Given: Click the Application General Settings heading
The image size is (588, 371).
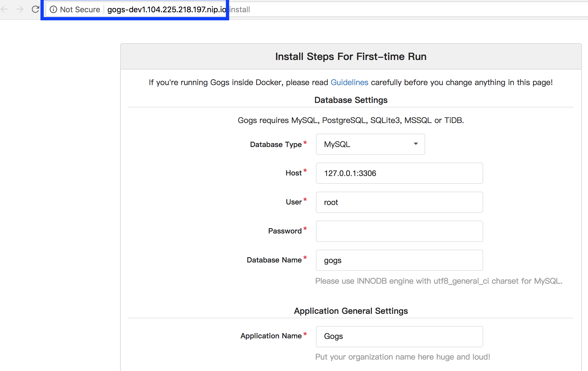Looking at the screenshot, I should pyautogui.click(x=351, y=311).
